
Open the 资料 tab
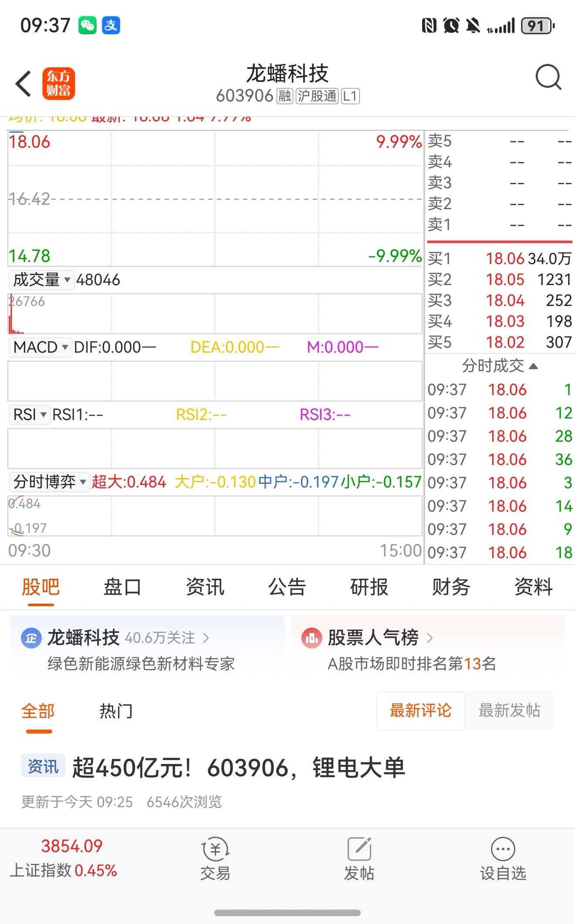pyautogui.click(x=533, y=587)
